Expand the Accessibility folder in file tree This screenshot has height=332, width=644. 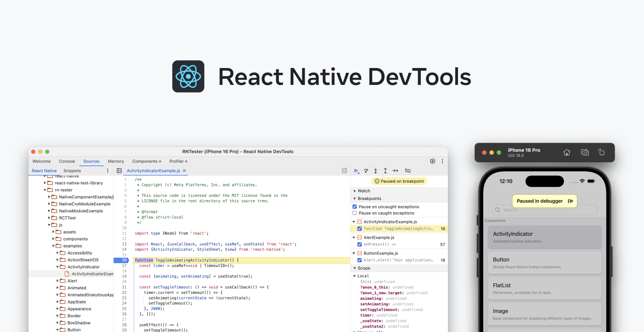pyautogui.click(x=58, y=253)
